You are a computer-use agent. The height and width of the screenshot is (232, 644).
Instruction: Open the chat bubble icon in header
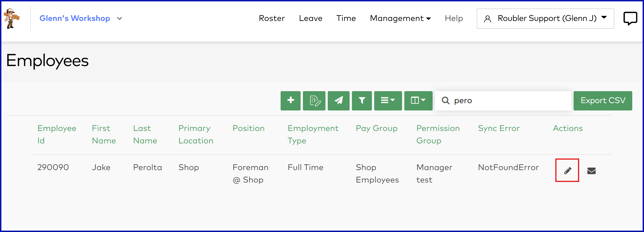click(630, 18)
